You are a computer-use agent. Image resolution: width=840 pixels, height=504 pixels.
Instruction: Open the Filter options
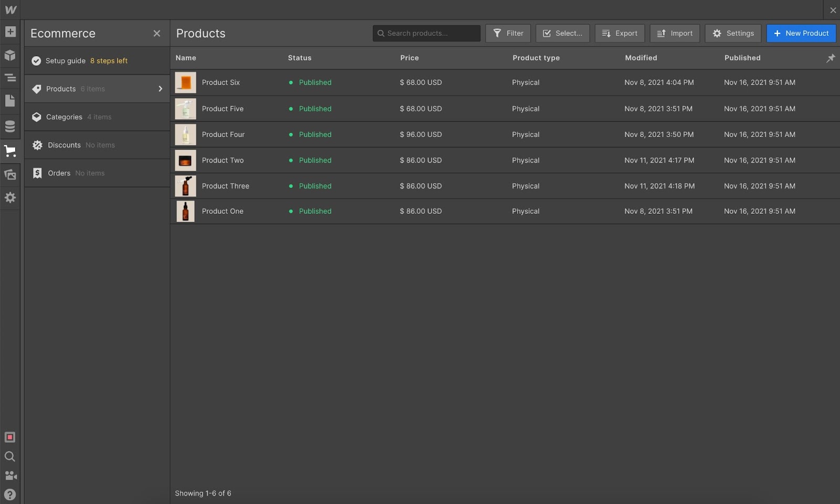[508, 33]
